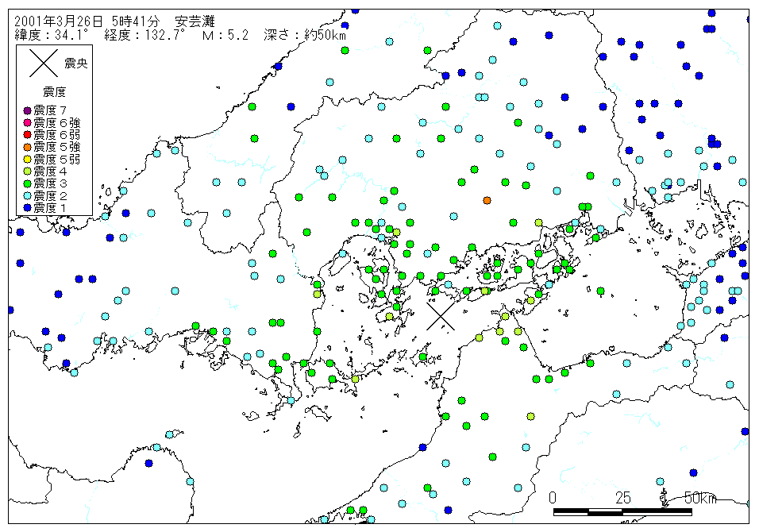
Task: Click the 震度5弱 legend label
Action: coord(56,160)
